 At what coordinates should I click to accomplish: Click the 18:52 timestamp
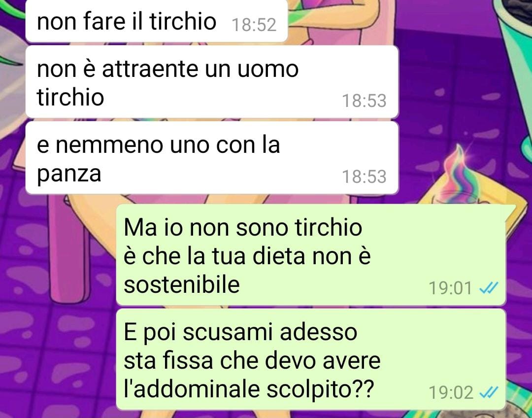(x=254, y=25)
